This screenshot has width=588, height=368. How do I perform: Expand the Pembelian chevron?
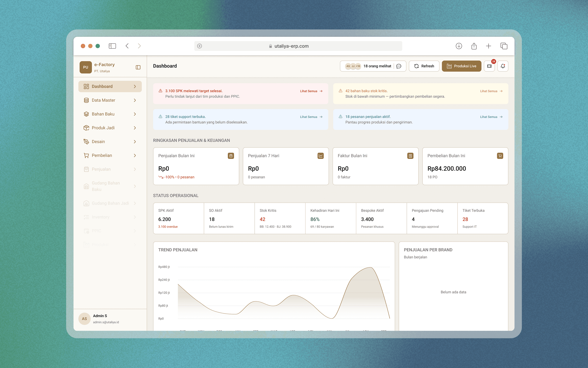point(135,156)
